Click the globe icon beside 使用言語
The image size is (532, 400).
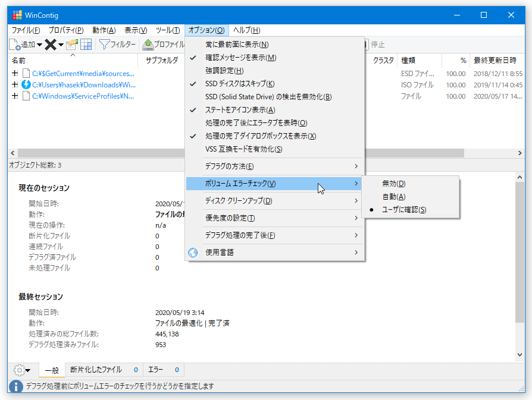tap(193, 253)
